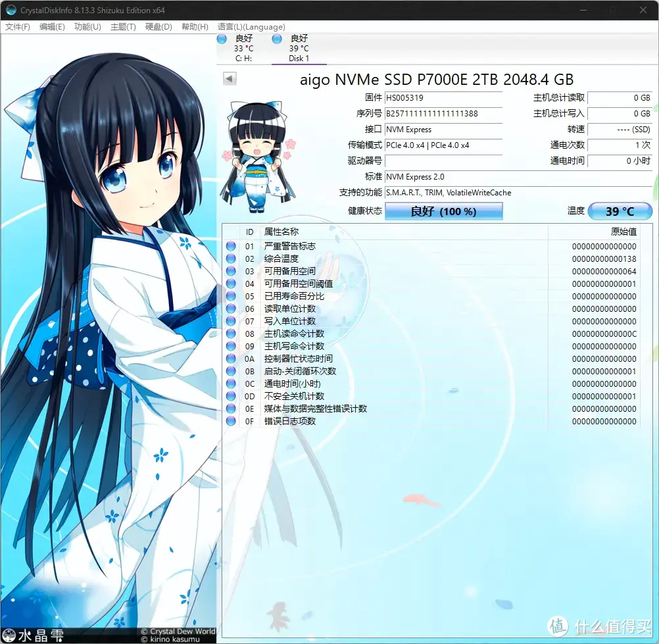This screenshot has height=644, width=659.
Task: Click the 标准 field NVM Express 2.0
Action: 518,176
